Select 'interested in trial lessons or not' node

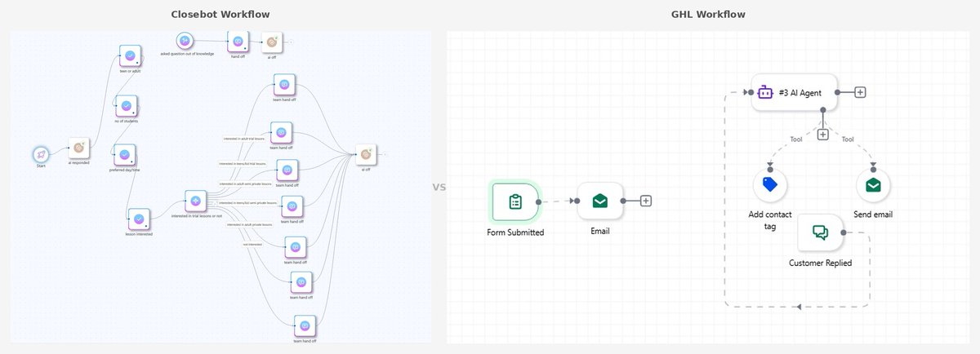(x=195, y=201)
